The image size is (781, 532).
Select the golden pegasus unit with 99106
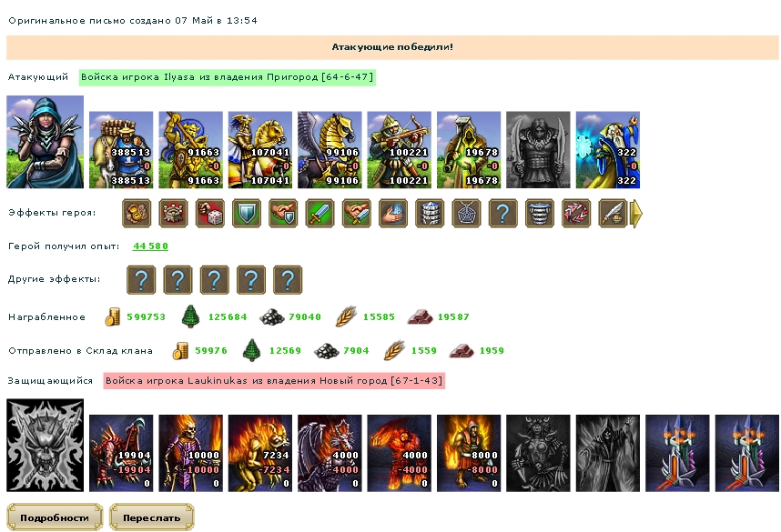[x=330, y=150]
